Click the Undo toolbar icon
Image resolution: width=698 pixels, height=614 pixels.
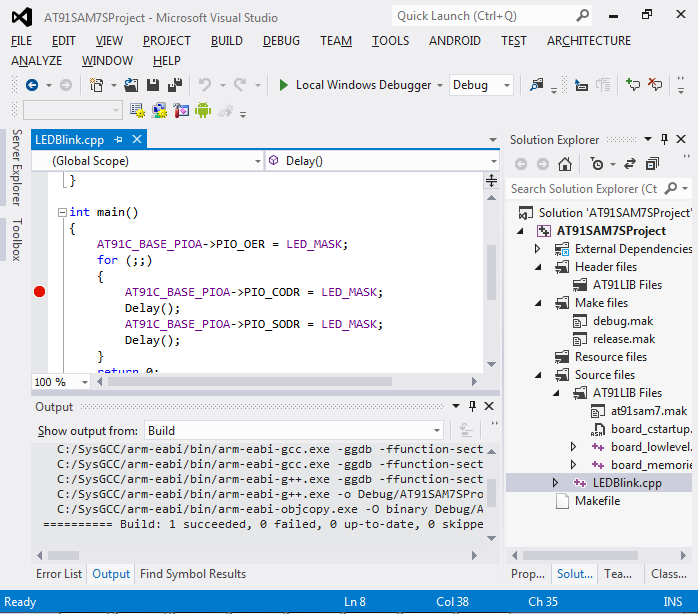(x=205, y=85)
